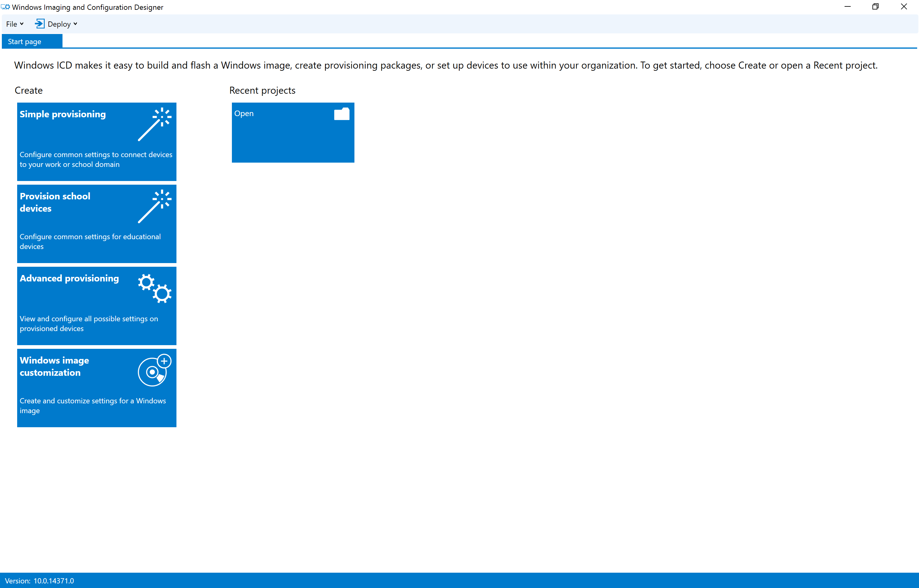Click the Windows ICD logo in the title bar
The image size is (919, 588).
click(5, 6)
